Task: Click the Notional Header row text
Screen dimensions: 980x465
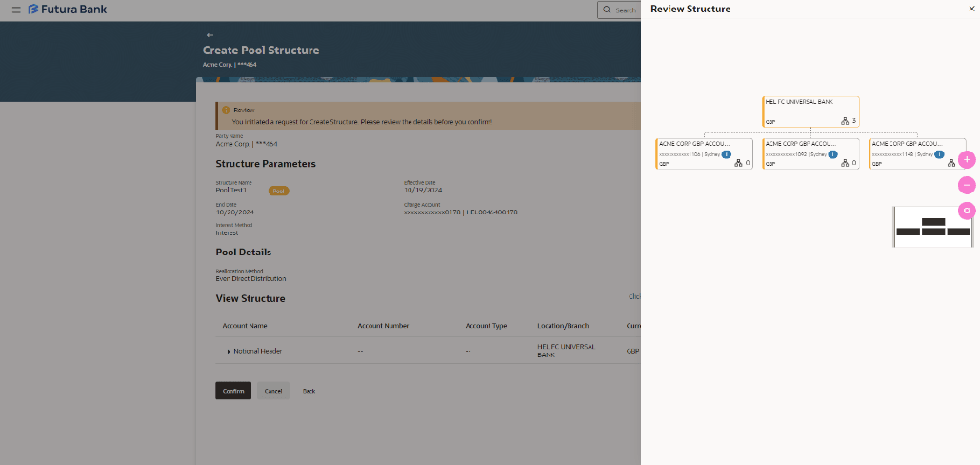Action: [x=257, y=352]
